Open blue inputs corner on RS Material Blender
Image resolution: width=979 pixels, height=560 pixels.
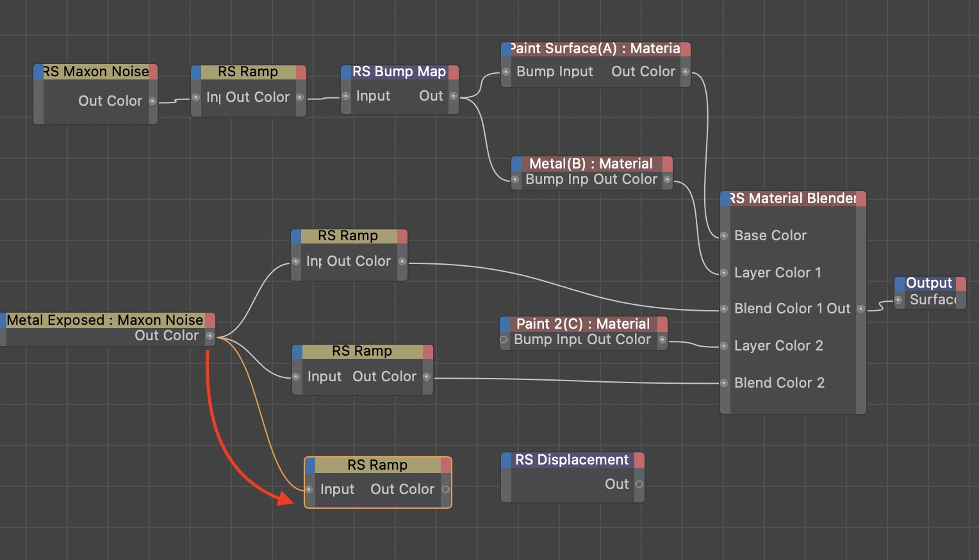click(x=725, y=199)
